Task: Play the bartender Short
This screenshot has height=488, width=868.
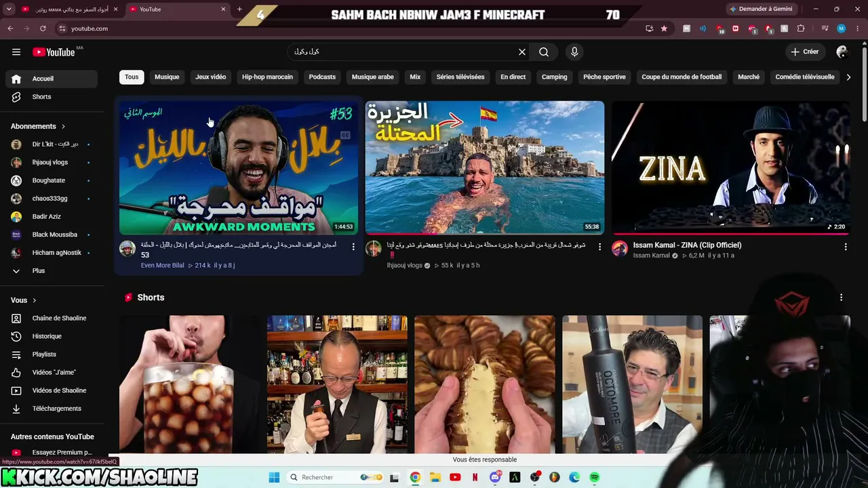Action: click(x=337, y=384)
